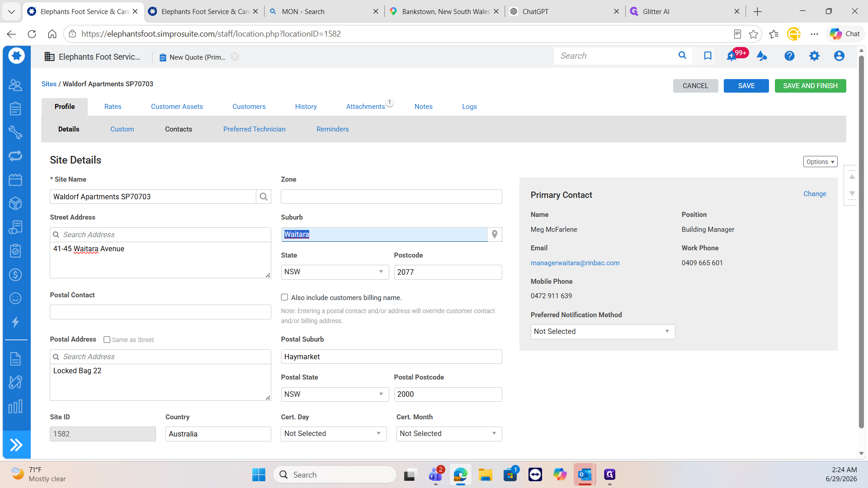Click the Postal Contact input field

pos(160,312)
